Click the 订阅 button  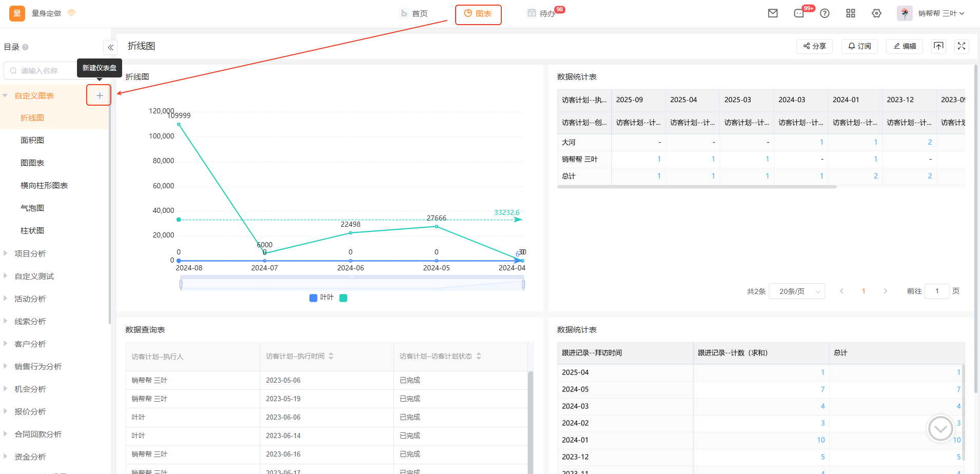pos(859,46)
